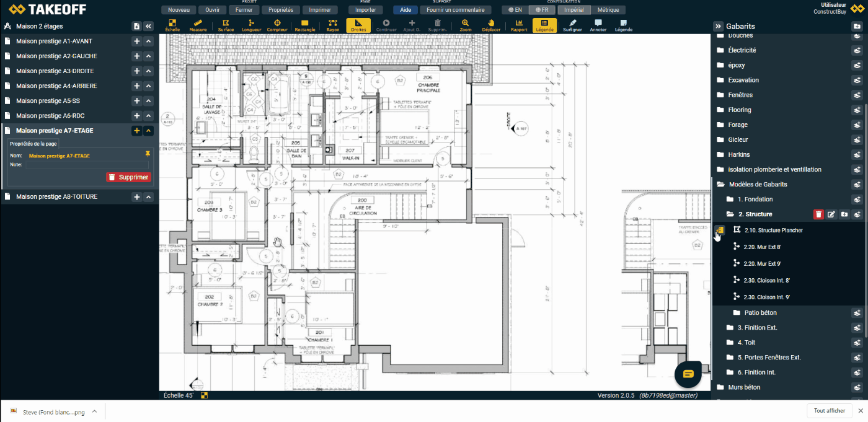This screenshot has width=868, height=422.
Task: Click the Surligner highlighter tool
Action: pyautogui.click(x=572, y=25)
